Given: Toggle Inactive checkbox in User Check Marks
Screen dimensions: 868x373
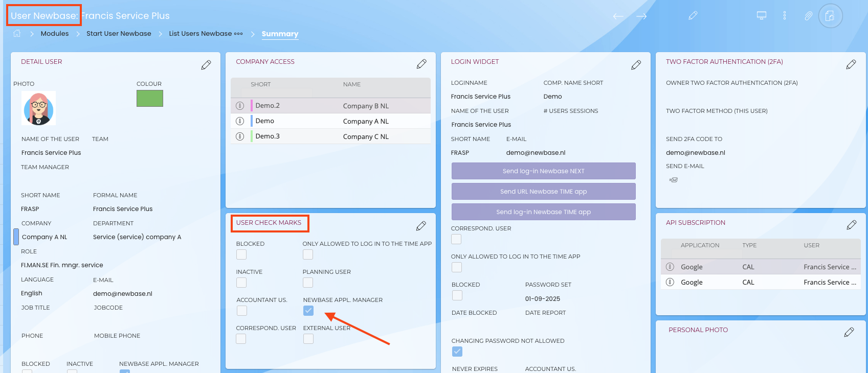Looking at the screenshot, I should pyautogui.click(x=241, y=283).
